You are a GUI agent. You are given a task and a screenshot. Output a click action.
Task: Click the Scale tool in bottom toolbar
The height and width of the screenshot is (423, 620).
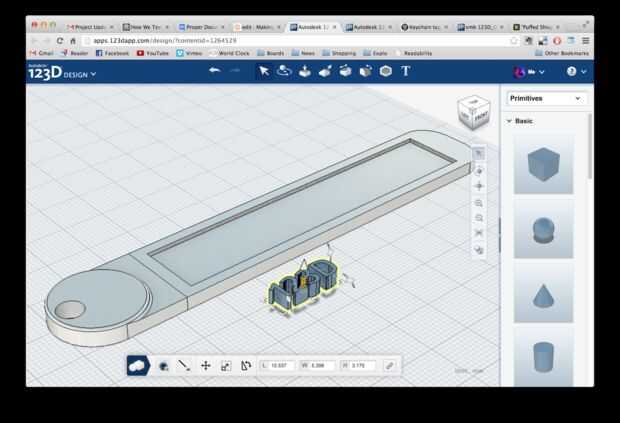[x=226, y=366]
